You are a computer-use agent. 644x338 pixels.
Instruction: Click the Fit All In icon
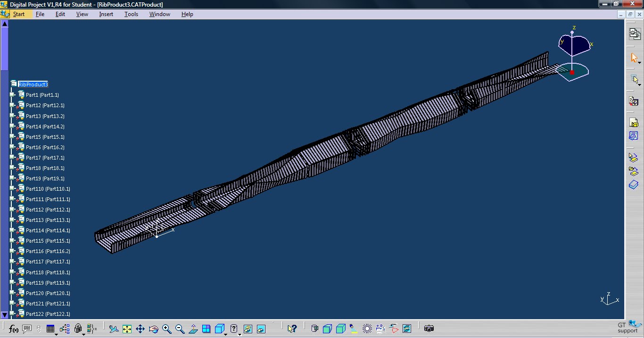(x=127, y=329)
